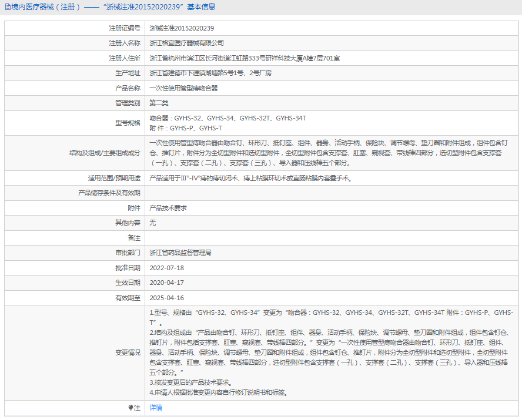This screenshot has height=420, width=522.
Task: Select the 第二类 management category value
Action: pyautogui.click(x=159, y=103)
